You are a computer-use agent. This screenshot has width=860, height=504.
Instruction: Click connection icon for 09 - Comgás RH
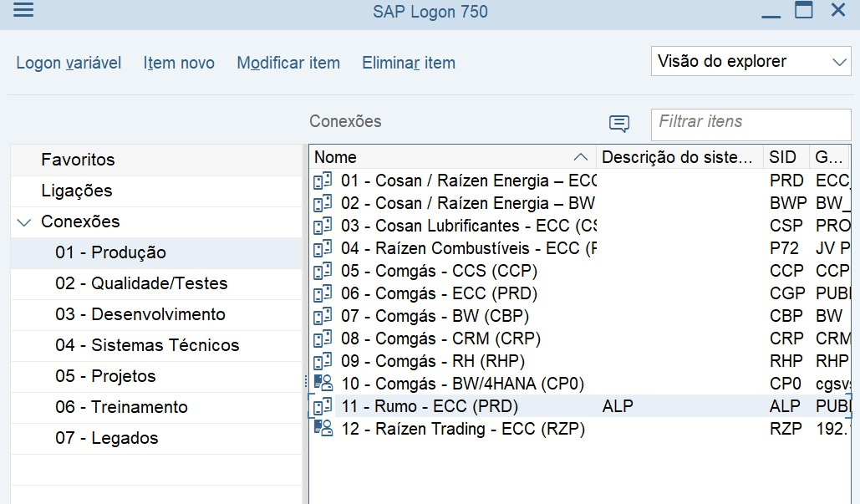(x=323, y=361)
